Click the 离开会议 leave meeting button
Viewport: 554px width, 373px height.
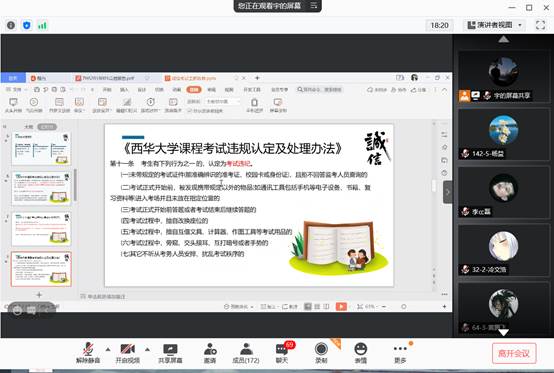tap(514, 353)
